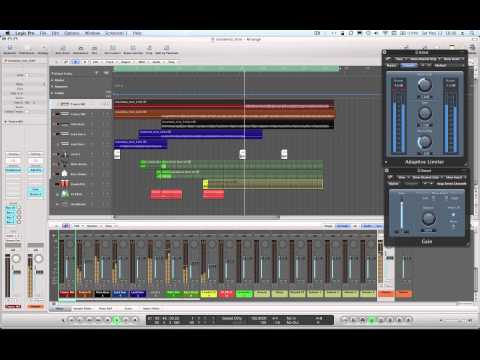This screenshot has height=360, width=480.
Task: Open the File menu
Action: (43, 33)
